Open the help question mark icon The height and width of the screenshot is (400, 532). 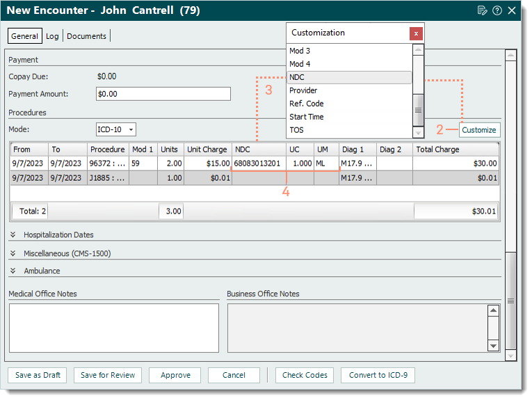click(497, 10)
